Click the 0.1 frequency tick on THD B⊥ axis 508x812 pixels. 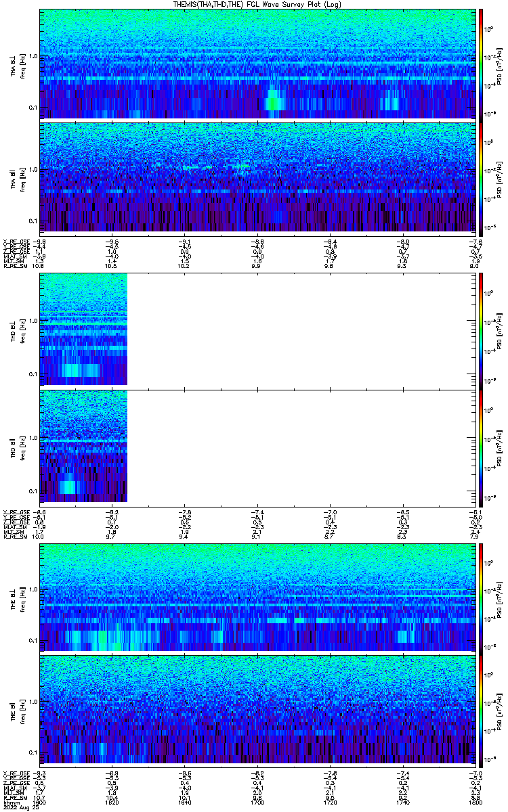click(x=32, y=374)
